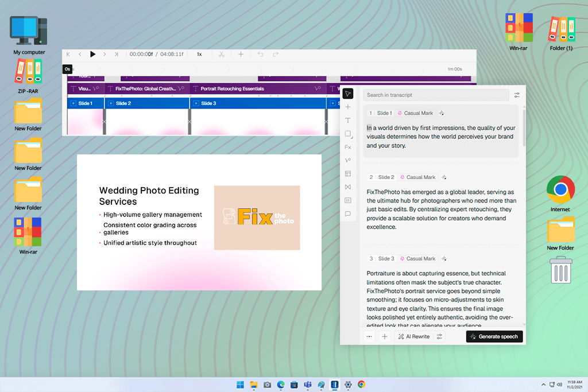Click the Generate speech button

point(494,336)
